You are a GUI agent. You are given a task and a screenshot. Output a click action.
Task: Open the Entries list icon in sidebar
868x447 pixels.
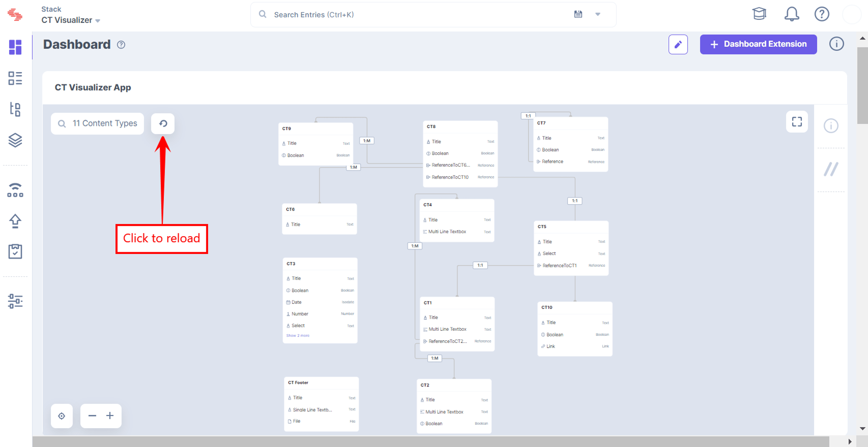click(x=15, y=78)
